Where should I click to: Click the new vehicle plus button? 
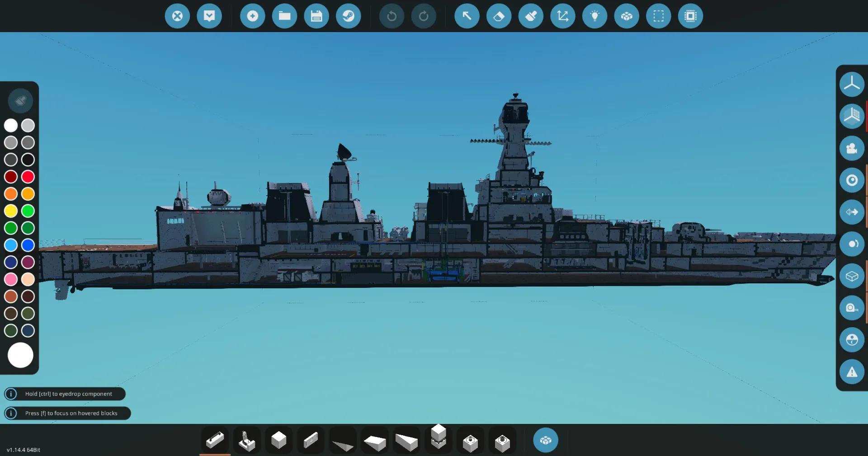point(252,16)
